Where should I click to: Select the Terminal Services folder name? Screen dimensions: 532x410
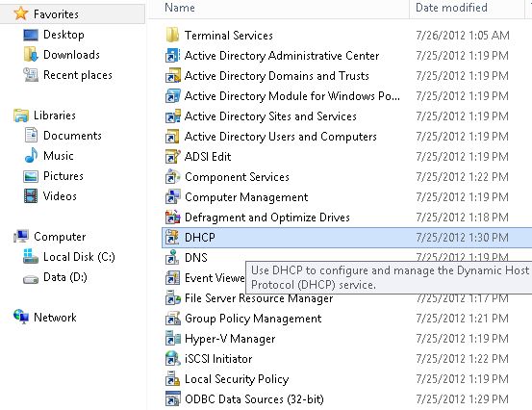(x=229, y=36)
